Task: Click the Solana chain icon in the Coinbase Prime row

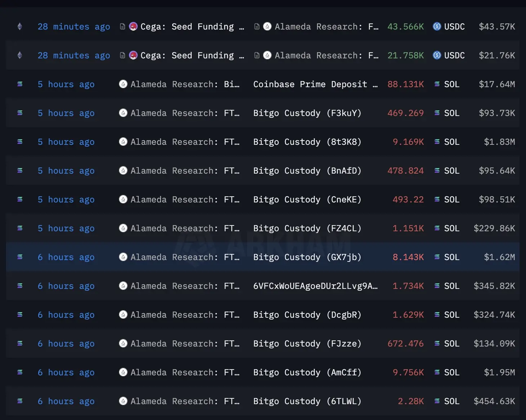Action: (x=20, y=84)
